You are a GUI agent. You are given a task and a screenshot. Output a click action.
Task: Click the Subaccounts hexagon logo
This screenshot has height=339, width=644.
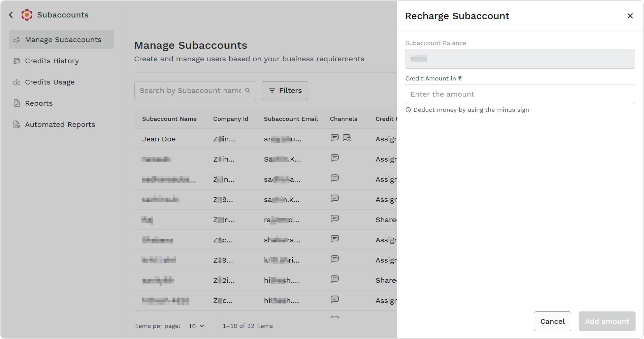[27, 15]
